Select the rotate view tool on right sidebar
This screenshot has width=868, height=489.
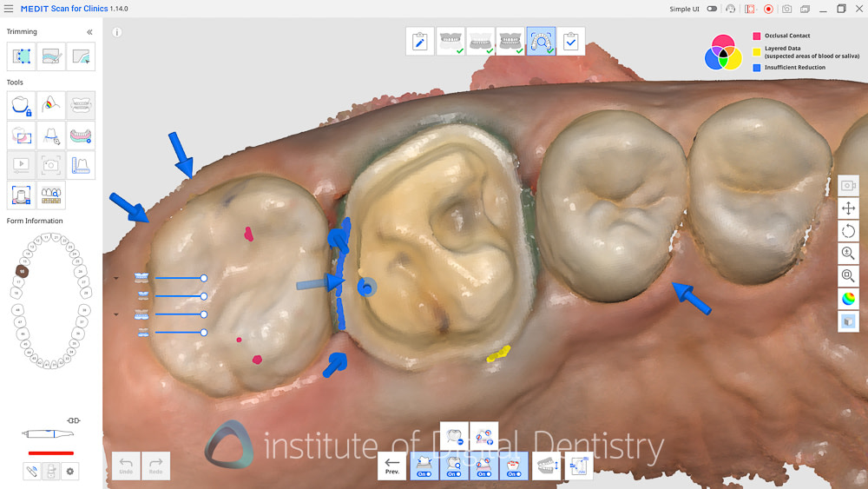click(848, 231)
